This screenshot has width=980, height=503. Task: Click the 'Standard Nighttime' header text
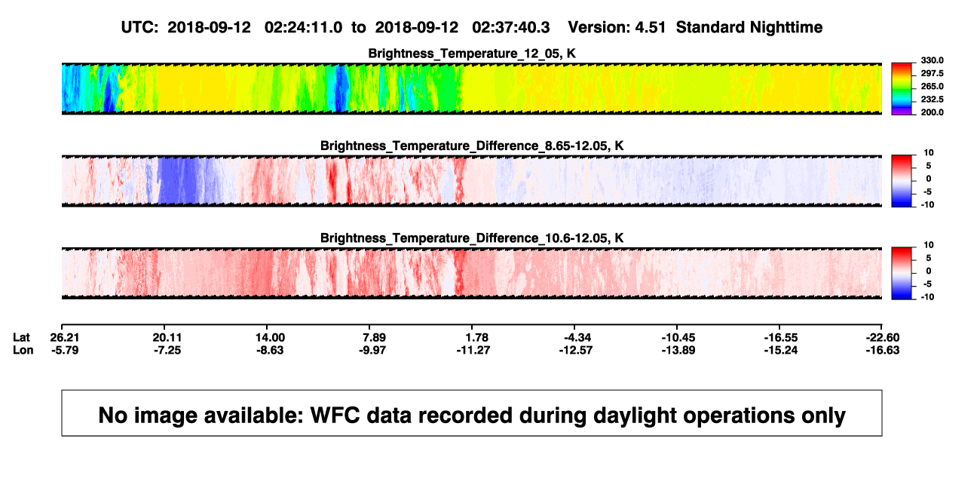pyautogui.click(x=749, y=27)
